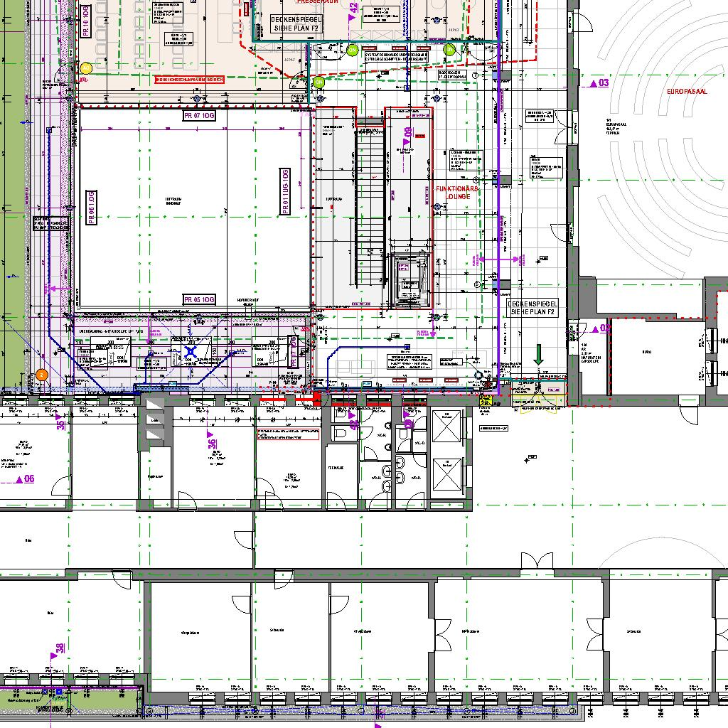Click the blue square at the pipe end
728x728 pixels.
(x=407, y=347)
